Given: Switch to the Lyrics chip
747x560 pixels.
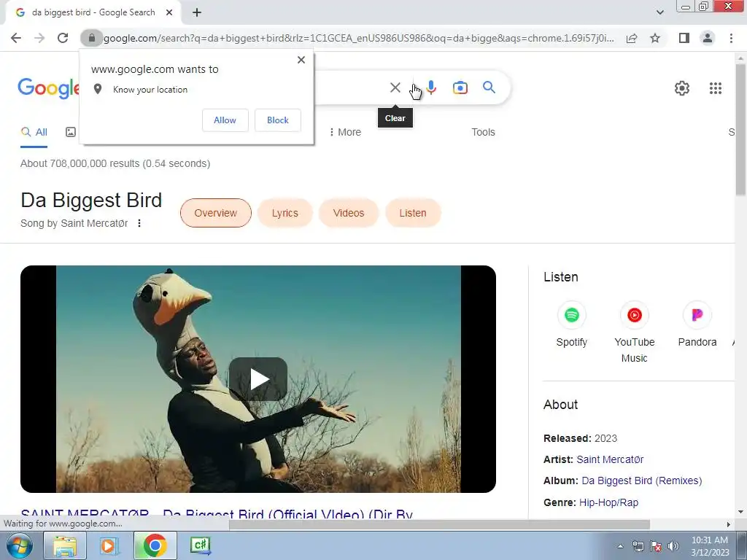Looking at the screenshot, I should (285, 213).
